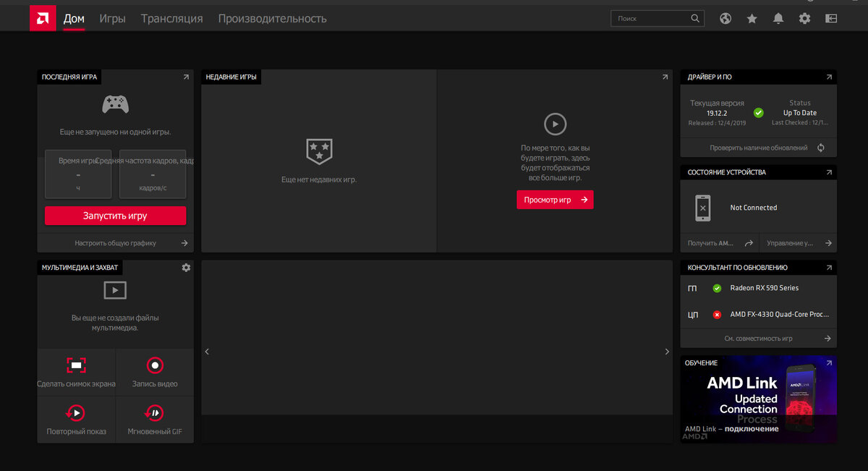Click the gamepad icon in Последняя игра
This screenshot has width=868, height=471.
point(115,105)
